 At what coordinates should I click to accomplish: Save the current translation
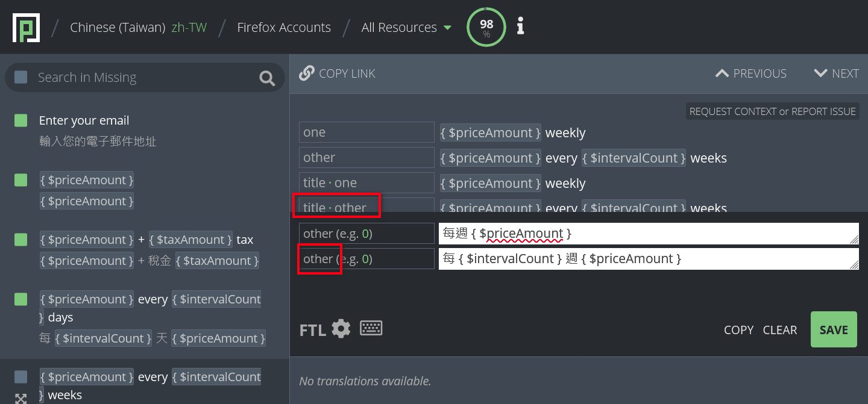(x=834, y=329)
